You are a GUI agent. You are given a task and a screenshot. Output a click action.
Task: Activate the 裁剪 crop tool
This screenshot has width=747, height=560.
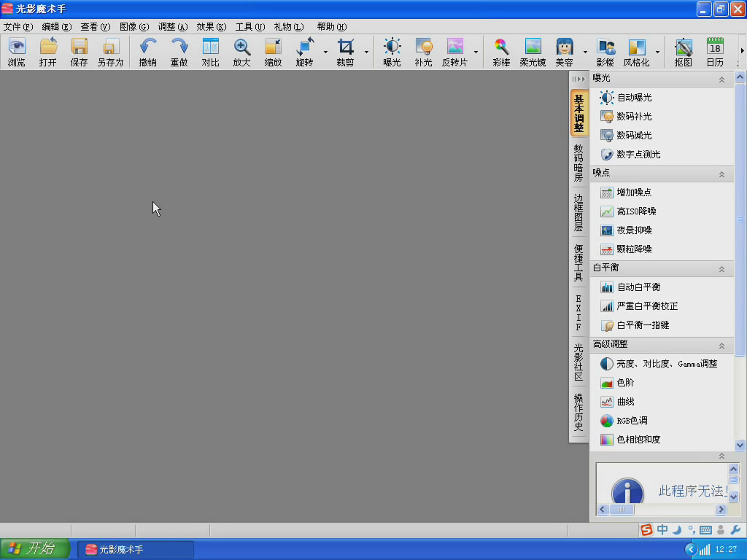click(x=345, y=52)
